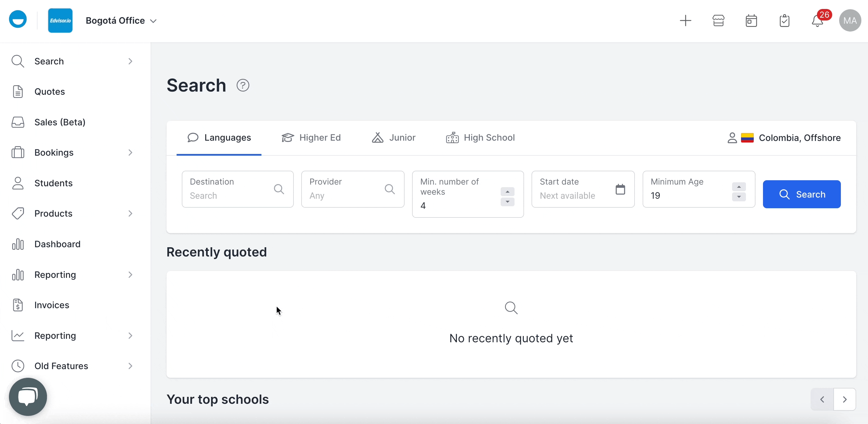Open the Students profile icon

18,183
